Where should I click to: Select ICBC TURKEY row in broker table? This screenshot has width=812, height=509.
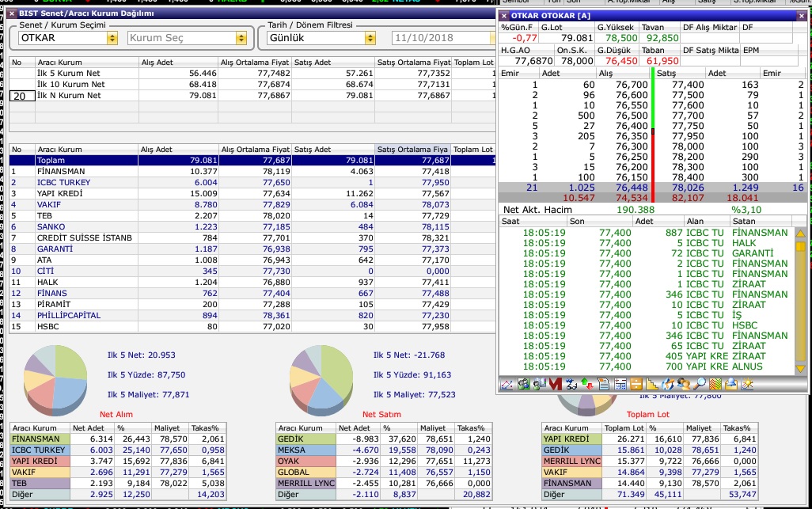click(x=252, y=183)
